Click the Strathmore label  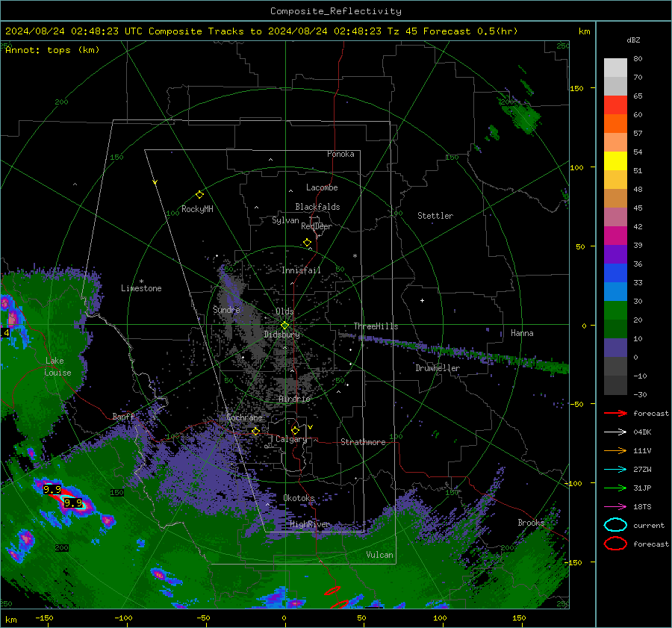pos(363,442)
